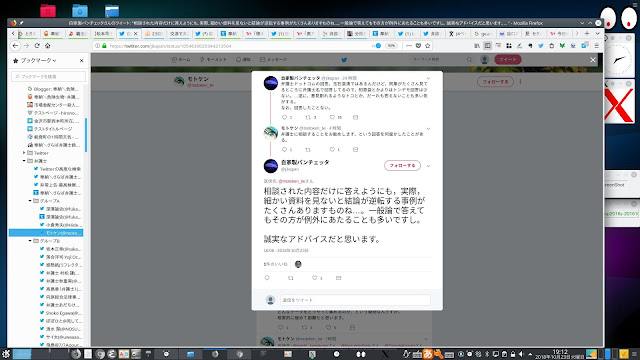Click the red Tweet button in header

point(508,60)
